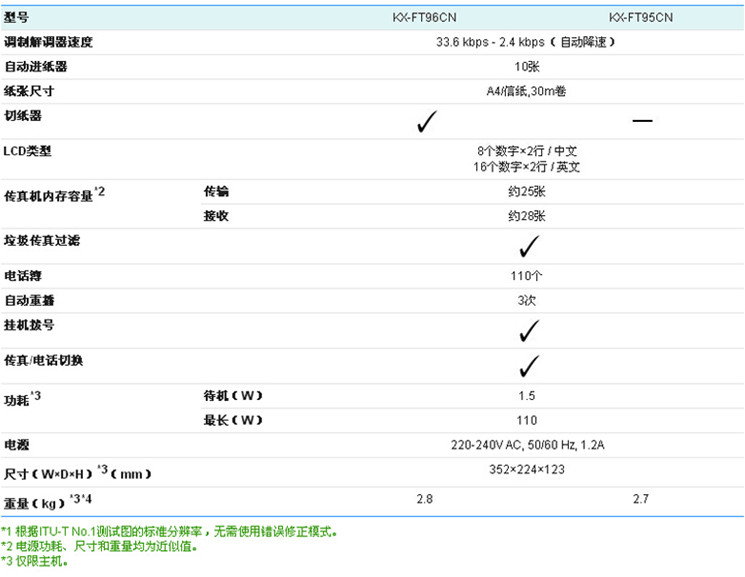745x577 pixels.
Task: Select the 2.7 weight value
Action: coord(640,499)
